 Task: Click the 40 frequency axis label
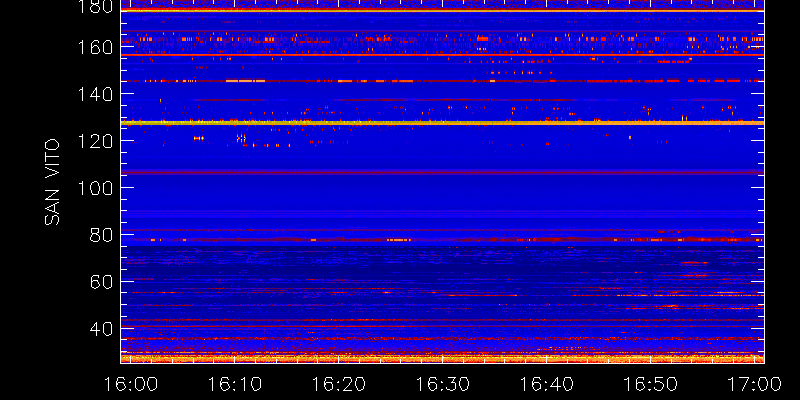pos(102,329)
